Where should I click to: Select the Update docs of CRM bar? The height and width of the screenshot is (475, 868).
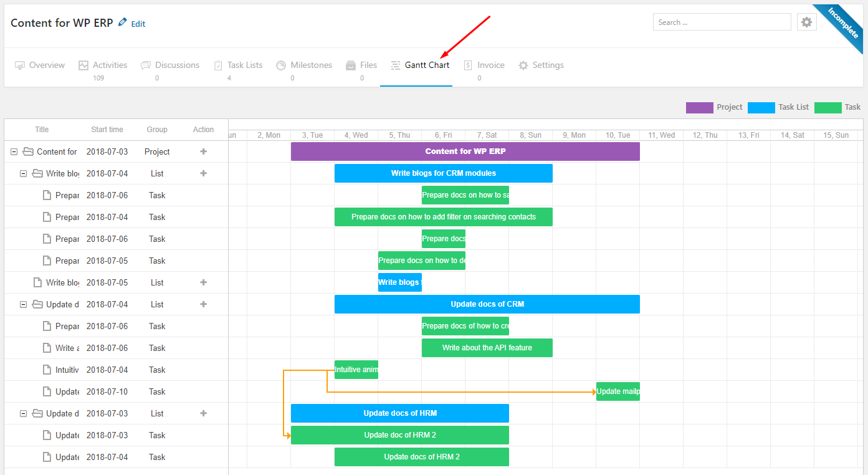pyautogui.click(x=487, y=304)
